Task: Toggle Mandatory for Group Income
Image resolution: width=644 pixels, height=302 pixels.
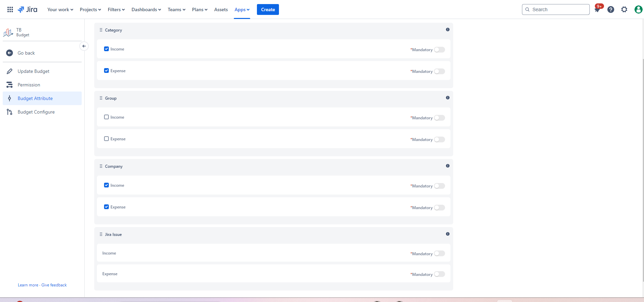Action: 440,118
